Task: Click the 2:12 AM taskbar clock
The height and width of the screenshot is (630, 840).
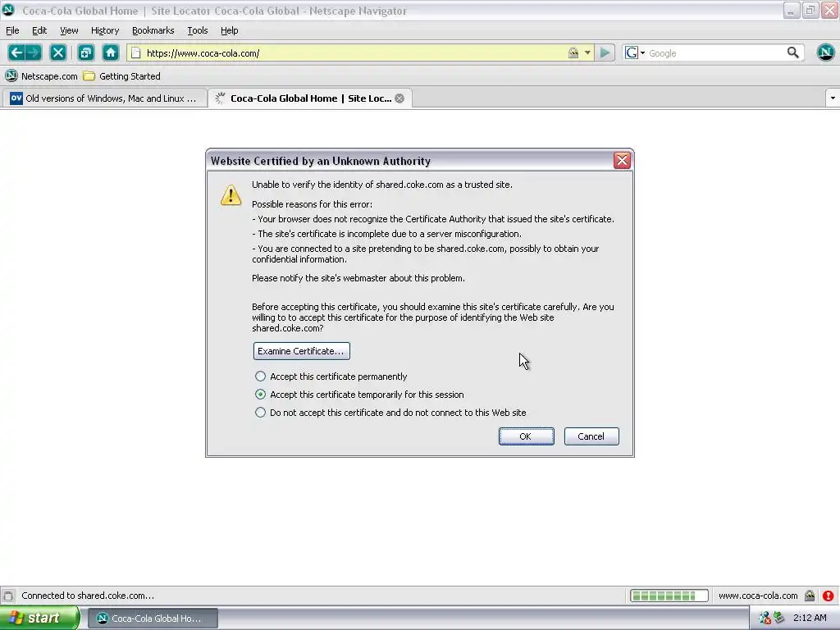Action: (810, 619)
